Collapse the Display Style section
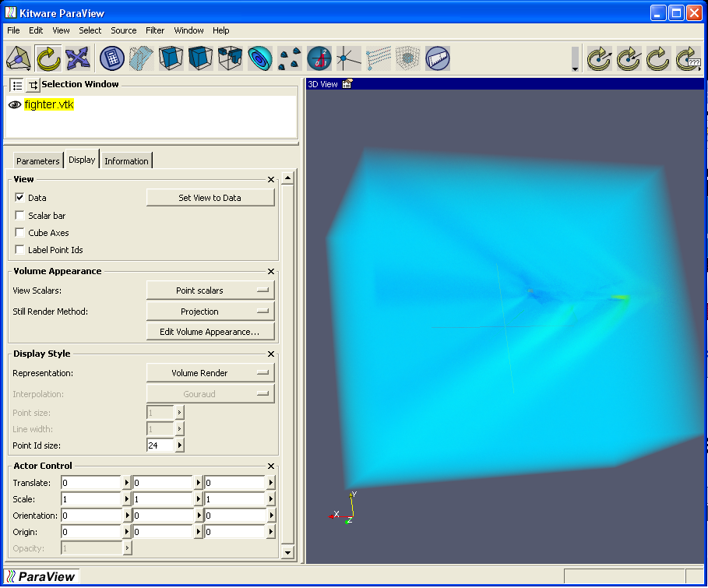This screenshot has height=588, width=708. pyautogui.click(x=271, y=354)
